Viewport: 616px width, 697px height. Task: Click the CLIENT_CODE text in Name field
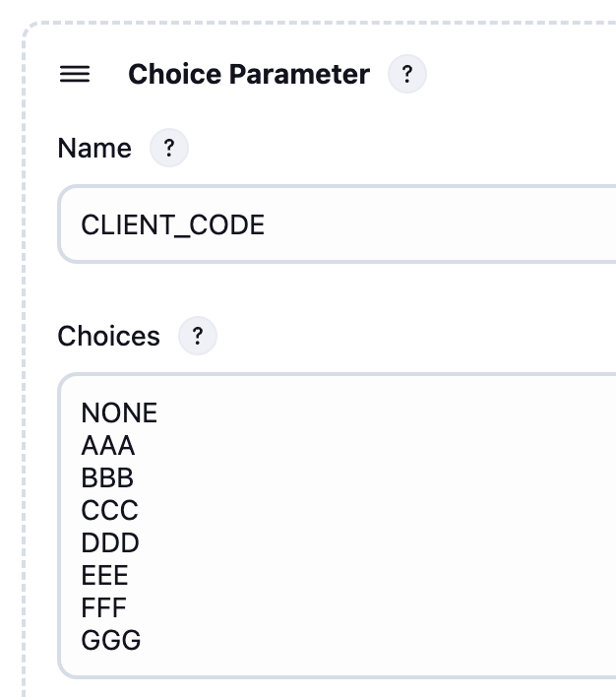click(172, 225)
